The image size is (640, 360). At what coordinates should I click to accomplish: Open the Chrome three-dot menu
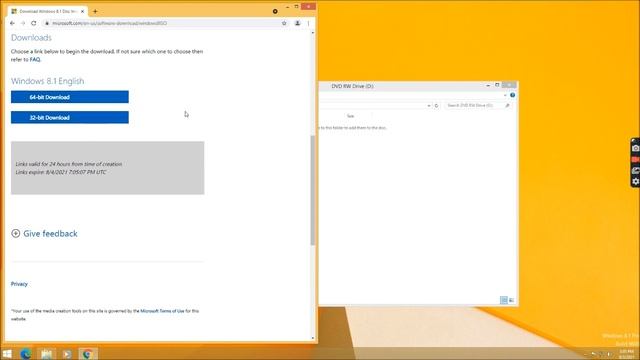(x=308, y=23)
